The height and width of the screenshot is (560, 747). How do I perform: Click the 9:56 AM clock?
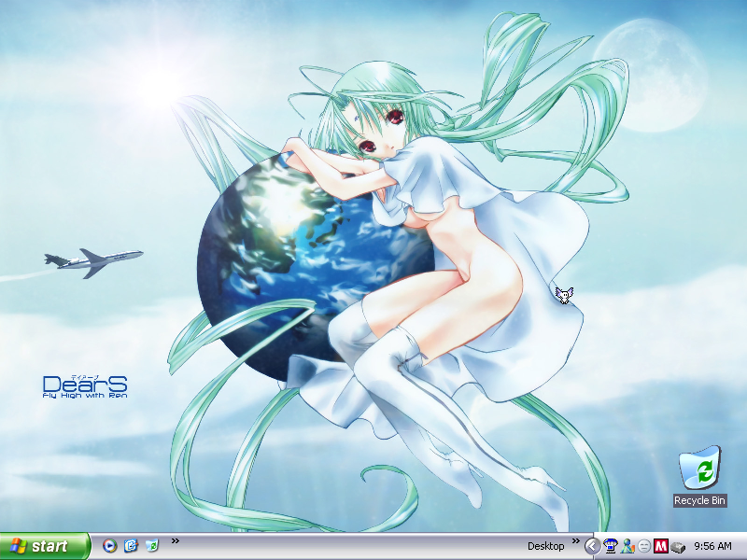point(712,546)
